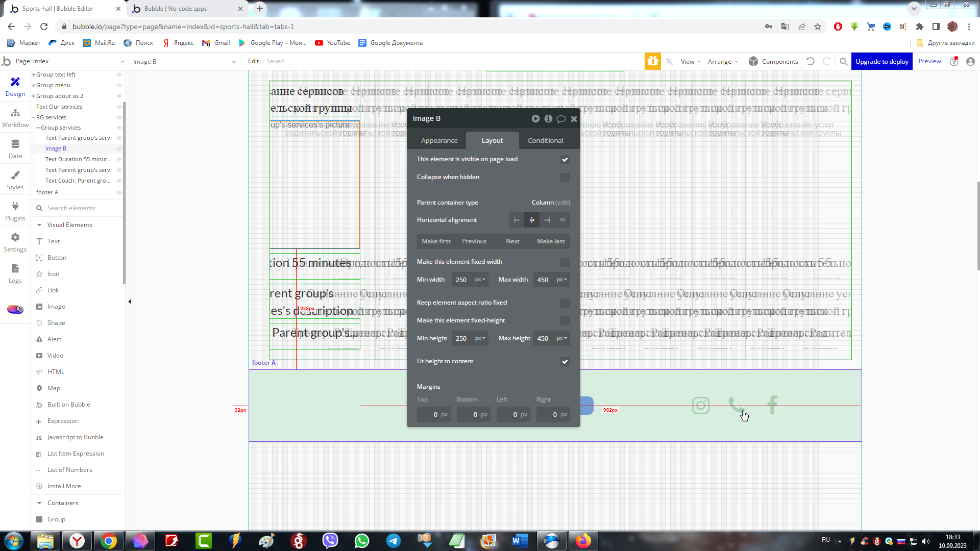Viewport: 980px width, 551px height.
Task: Switch to the Conditional tab
Action: (x=545, y=140)
